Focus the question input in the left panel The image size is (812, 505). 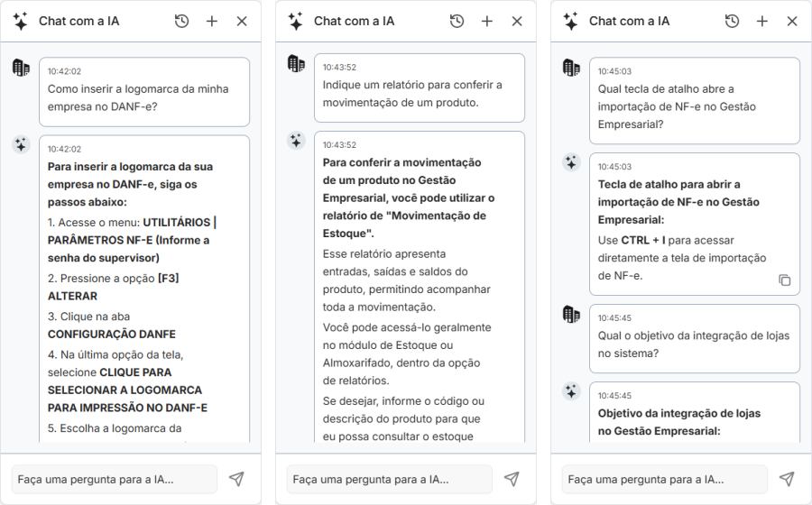point(115,479)
